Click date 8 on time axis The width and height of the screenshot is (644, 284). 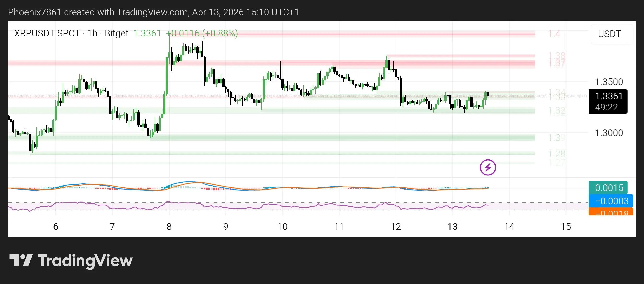click(x=169, y=227)
